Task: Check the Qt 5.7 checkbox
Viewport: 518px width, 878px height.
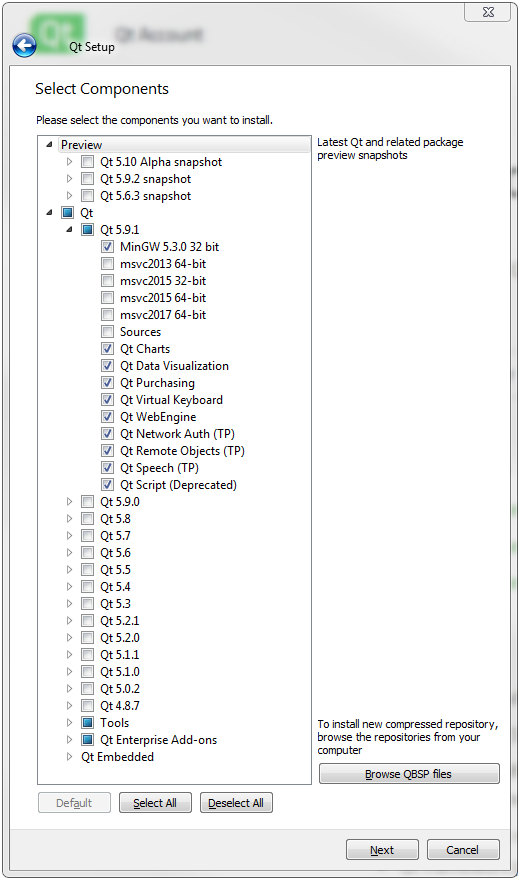Action: point(87,536)
